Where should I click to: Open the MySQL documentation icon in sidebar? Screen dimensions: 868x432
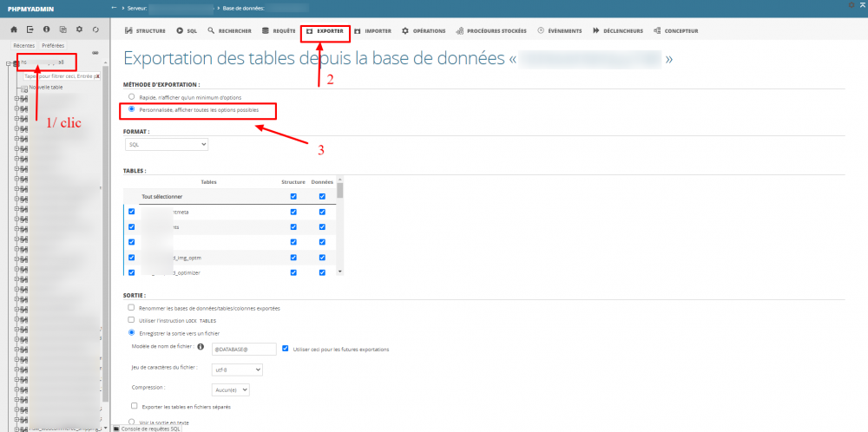coord(63,29)
